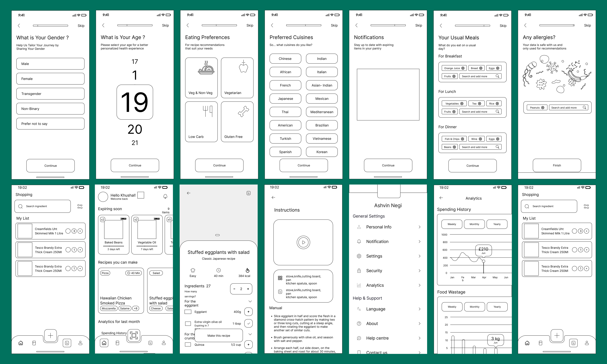
Task: Tick the Eggplant ingredient checkbox
Action: pyautogui.click(x=188, y=312)
